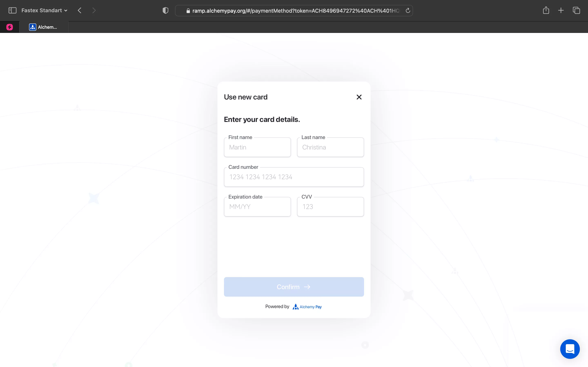This screenshot has height=367, width=588.
Task: Click the share/export icon in toolbar
Action: [547, 11]
